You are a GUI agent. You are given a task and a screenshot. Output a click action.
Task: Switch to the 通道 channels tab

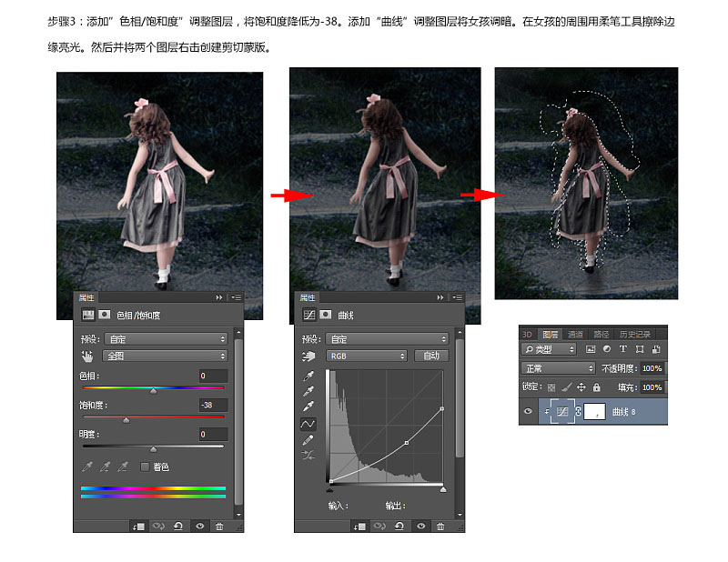pyautogui.click(x=575, y=334)
